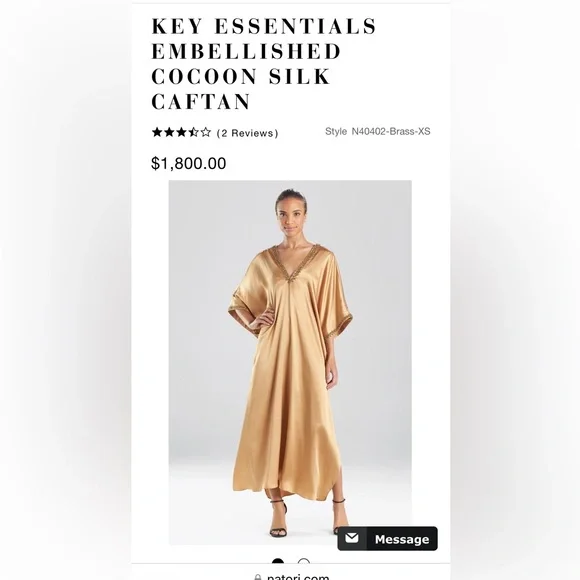Click the word CAFTAN in the heading
Screen dimensions: 580x580
tap(201, 102)
